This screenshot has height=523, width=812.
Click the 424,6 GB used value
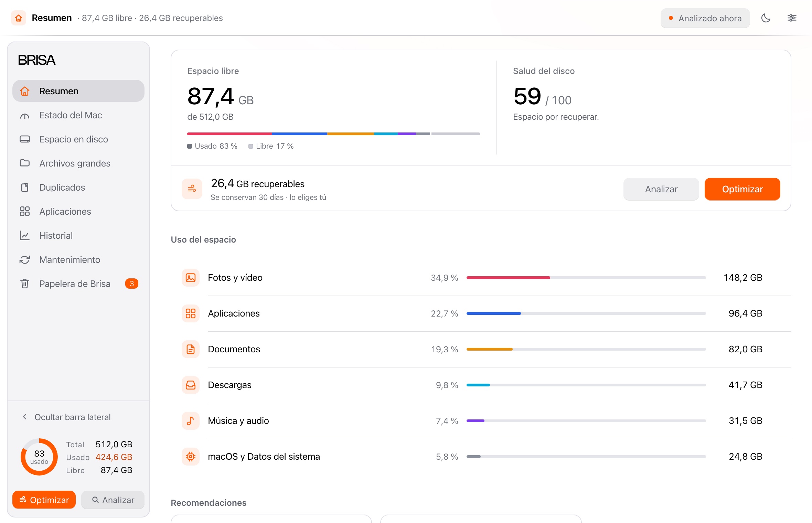(x=114, y=457)
